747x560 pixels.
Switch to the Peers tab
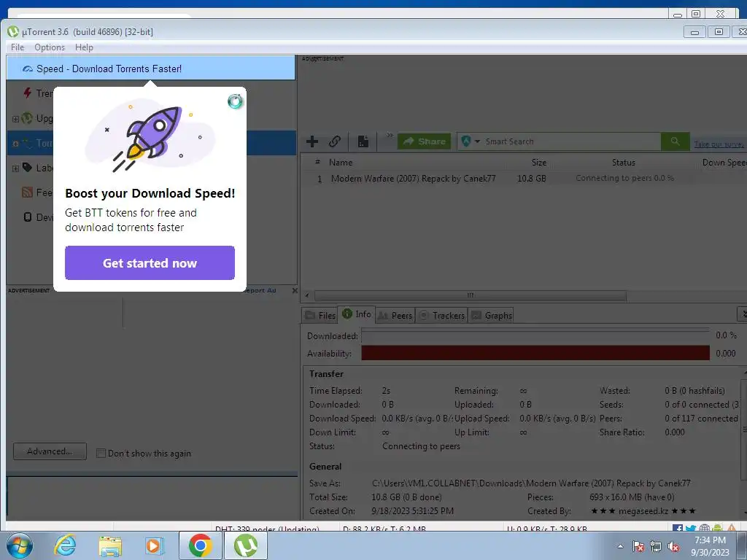pos(395,315)
